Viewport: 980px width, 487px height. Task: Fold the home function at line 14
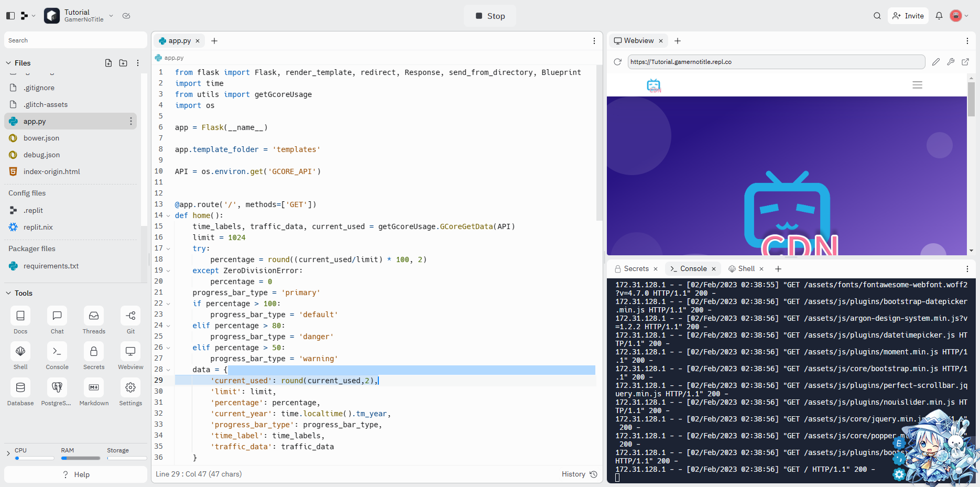click(x=168, y=215)
